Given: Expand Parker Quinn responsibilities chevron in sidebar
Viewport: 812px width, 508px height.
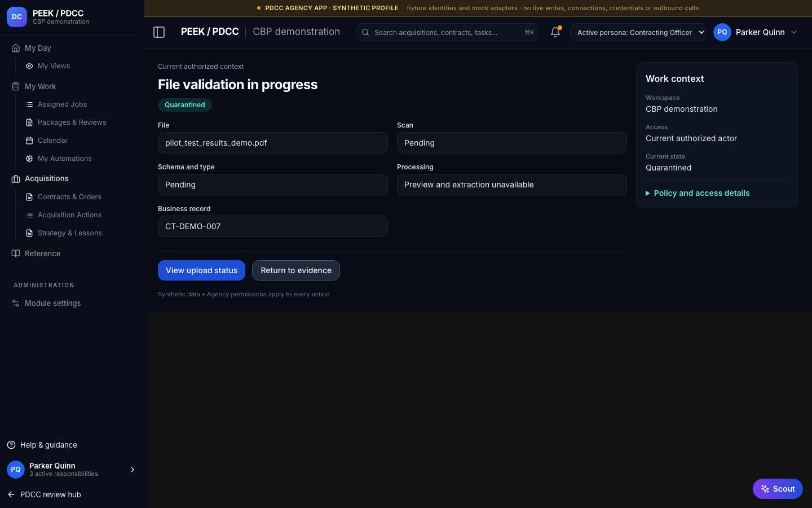Looking at the screenshot, I should 133,470.
